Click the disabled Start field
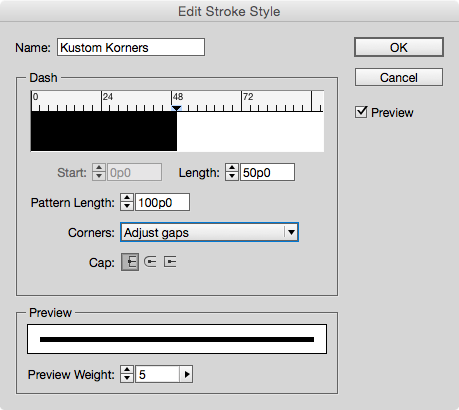The width and height of the screenshot is (459, 410). pyautogui.click(x=134, y=172)
